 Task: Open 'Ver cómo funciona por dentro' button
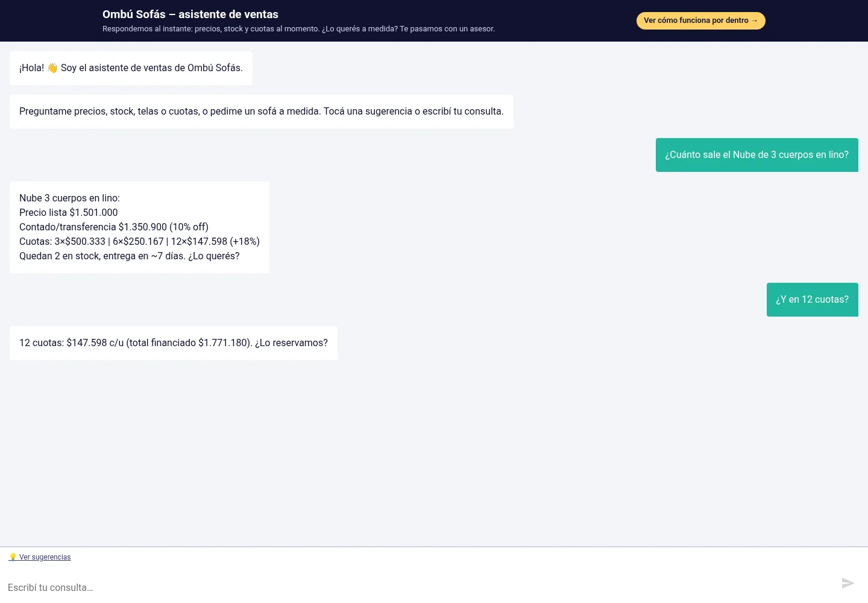tap(701, 21)
